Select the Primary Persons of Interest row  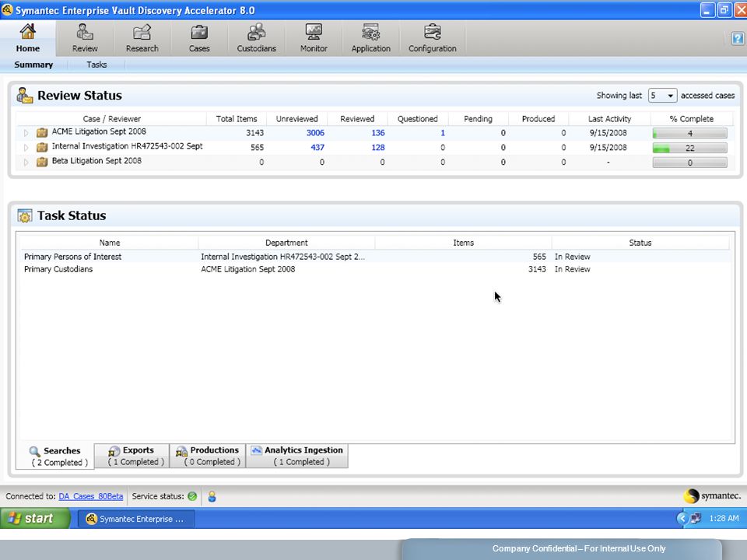click(x=375, y=257)
